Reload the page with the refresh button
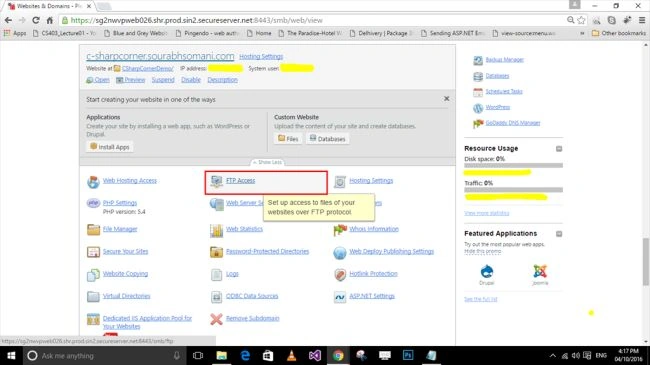 pyautogui.click(x=36, y=20)
